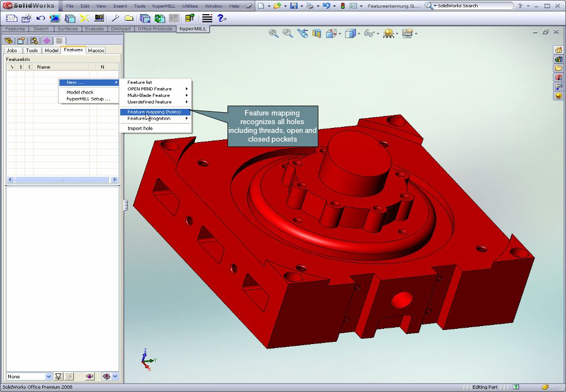This screenshot has width=566, height=392.
Task: Open the PropertyManager panel icon
Action: (21, 41)
